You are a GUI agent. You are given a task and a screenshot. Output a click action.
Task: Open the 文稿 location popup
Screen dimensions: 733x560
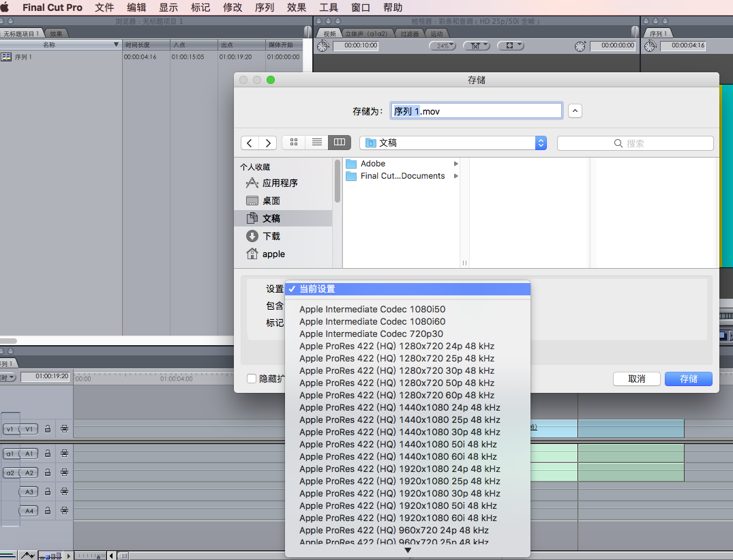click(x=453, y=143)
